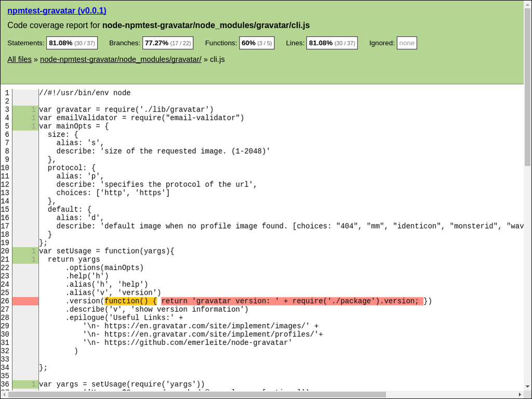Screen dimensions: 532x399
Task: Click the vertical scrollbar down arrow
Action: point(527,385)
